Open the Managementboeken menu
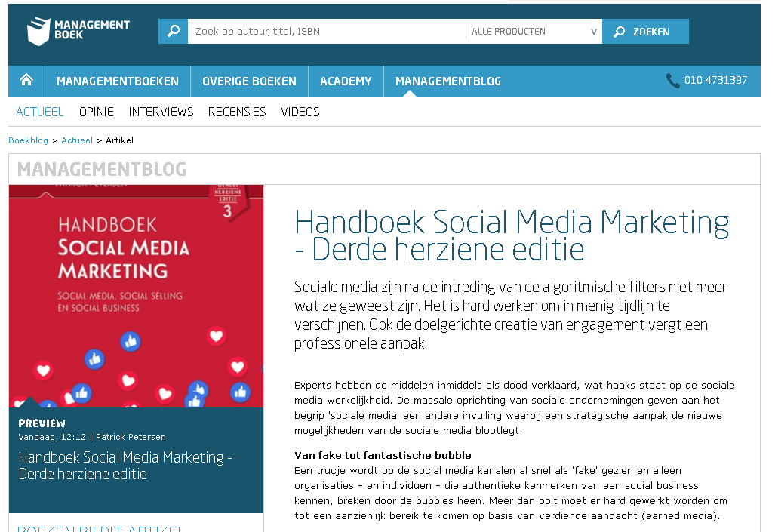Screen dimensions: 775x532 click(x=118, y=81)
